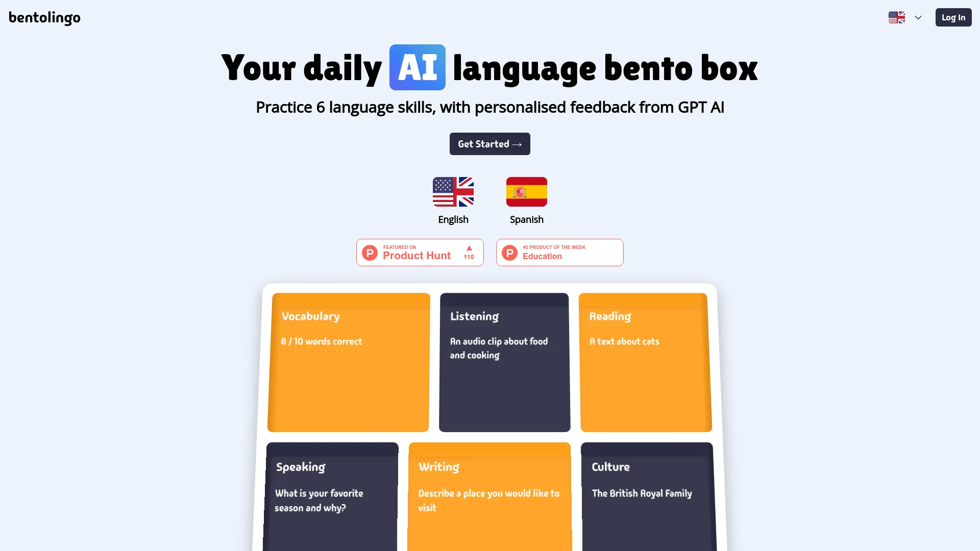Click the Get Started button
The height and width of the screenshot is (551, 980).
coord(490,144)
